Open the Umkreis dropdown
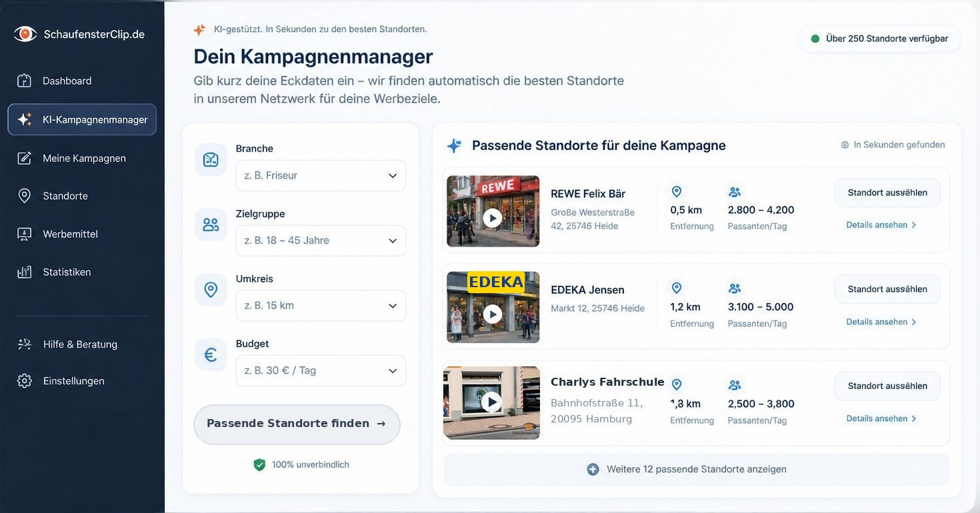This screenshot has width=980, height=513. pos(321,306)
